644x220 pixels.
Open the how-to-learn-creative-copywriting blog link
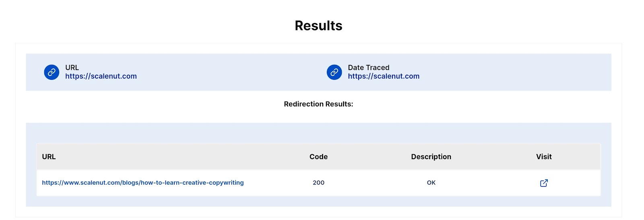143,183
